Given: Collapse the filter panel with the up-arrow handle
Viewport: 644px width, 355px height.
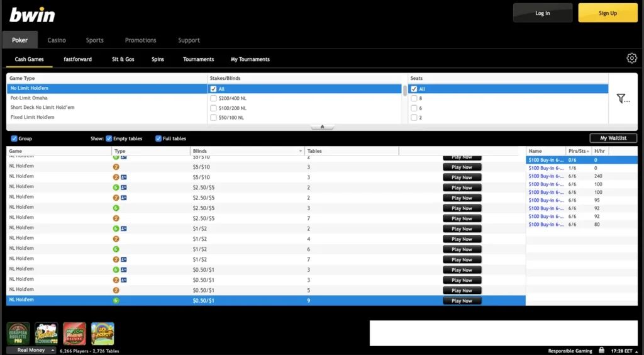Looking at the screenshot, I should 323,127.
